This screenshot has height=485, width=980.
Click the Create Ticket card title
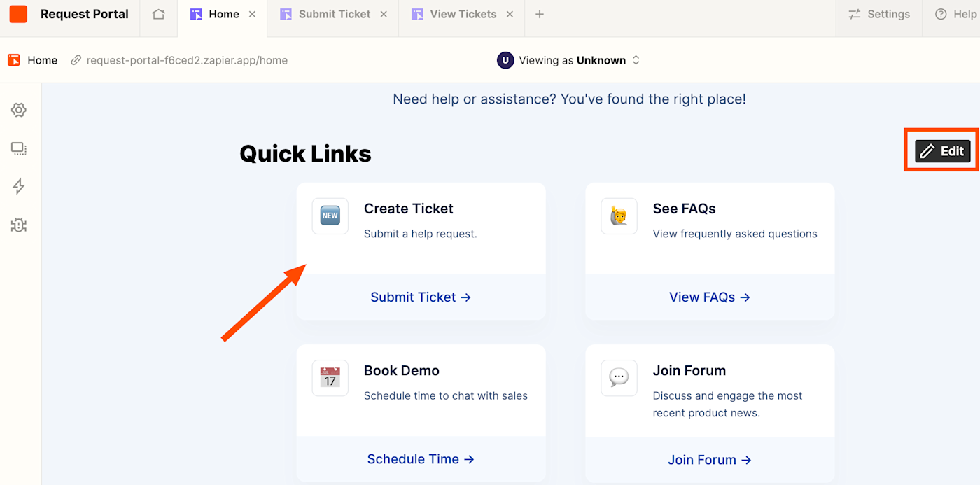point(409,209)
